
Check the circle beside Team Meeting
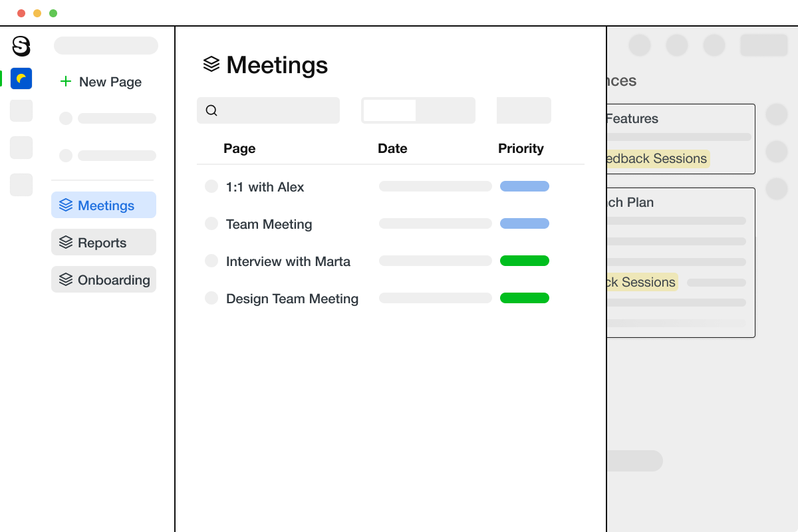coord(211,224)
